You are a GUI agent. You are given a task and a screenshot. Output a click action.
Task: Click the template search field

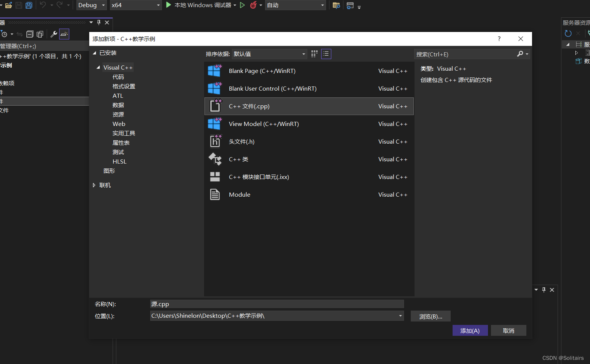[x=465, y=54]
